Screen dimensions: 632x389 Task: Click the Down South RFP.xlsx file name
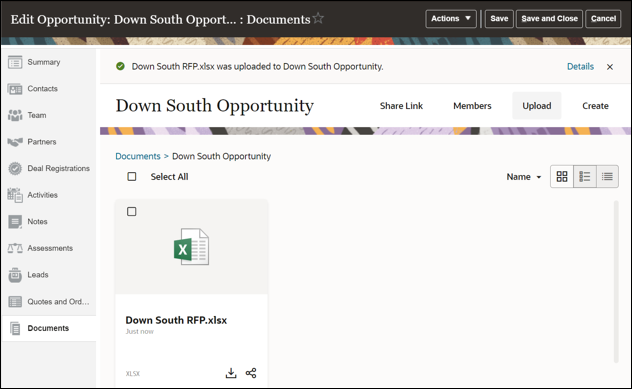[x=176, y=320]
